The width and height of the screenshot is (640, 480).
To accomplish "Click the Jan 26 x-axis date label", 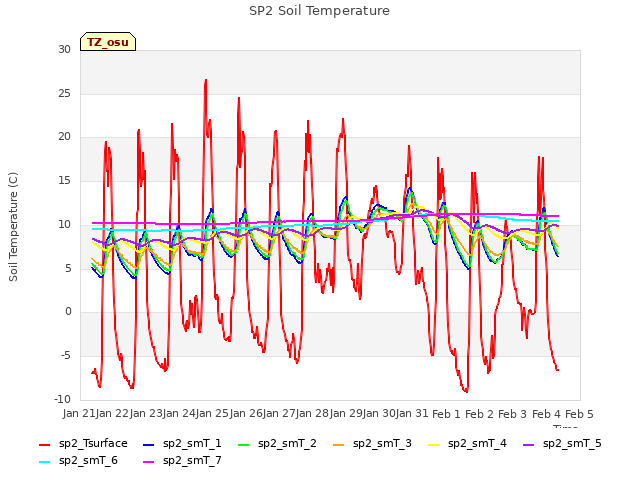I will [x=246, y=413].
